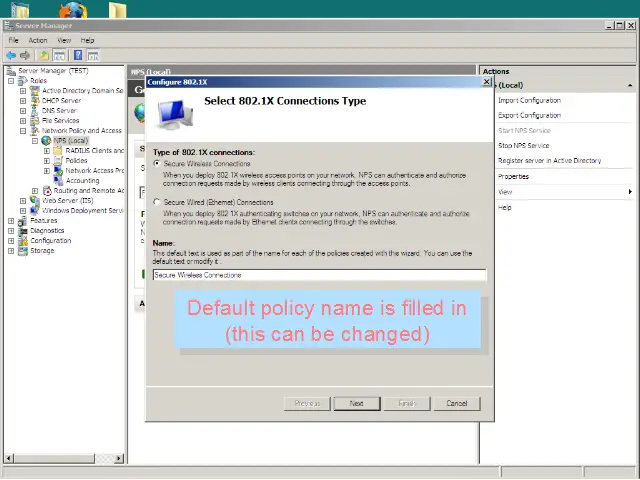Click the Up one level toolbar icon
The height and width of the screenshot is (480, 640).
(44, 55)
